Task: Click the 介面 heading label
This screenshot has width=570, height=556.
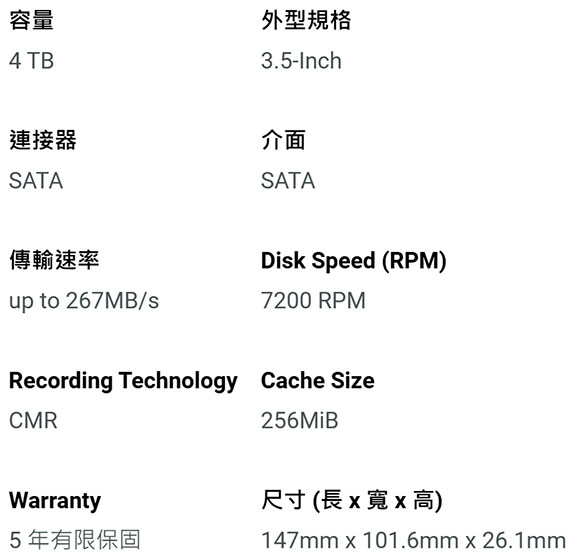Action: coord(283,140)
